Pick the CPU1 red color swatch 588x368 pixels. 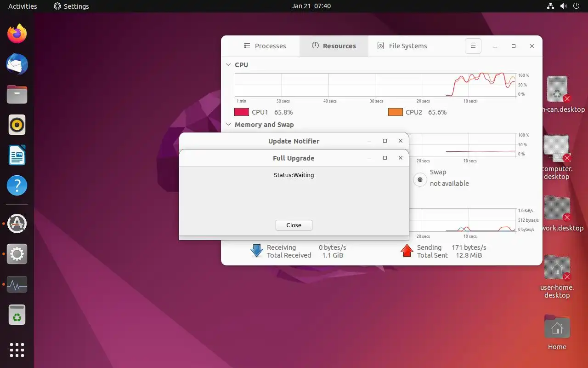(x=242, y=112)
